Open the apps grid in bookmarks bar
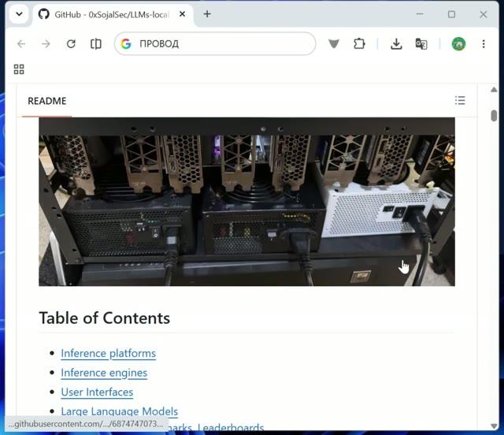504x435 pixels. click(x=19, y=69)
